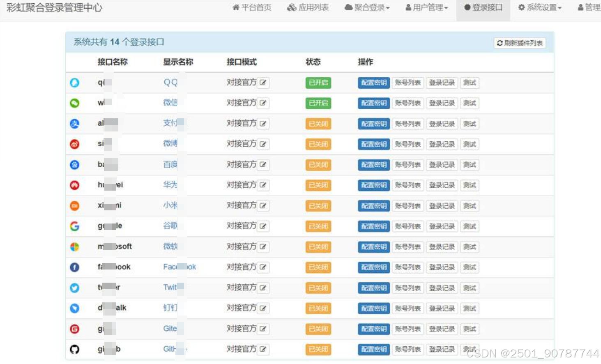
Task: Click the QQ platform icon
Action: [74, 83]
